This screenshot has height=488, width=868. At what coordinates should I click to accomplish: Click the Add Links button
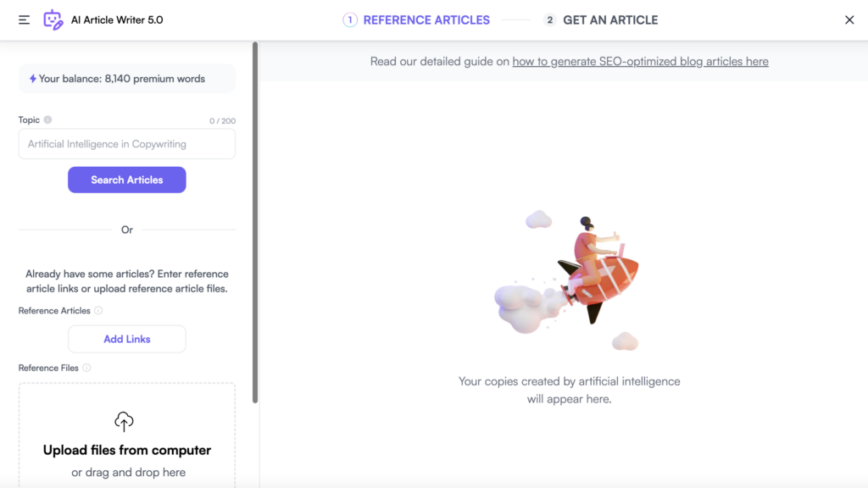click(127, 339)
